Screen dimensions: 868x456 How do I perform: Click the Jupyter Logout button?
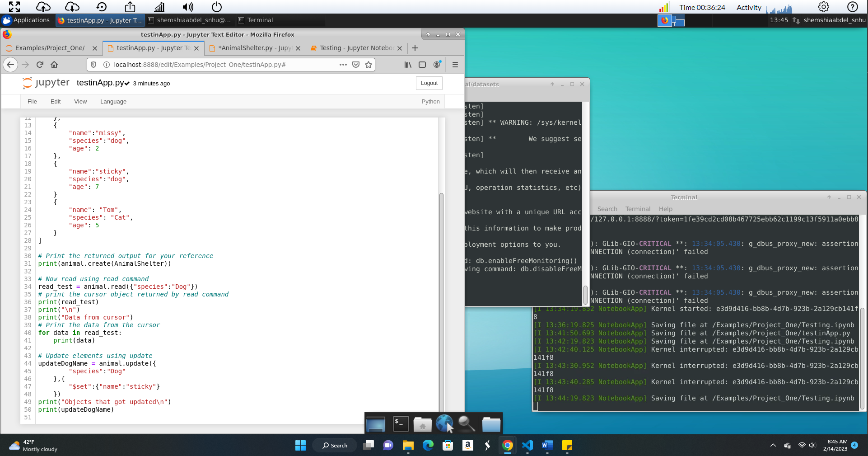point(429,83)
